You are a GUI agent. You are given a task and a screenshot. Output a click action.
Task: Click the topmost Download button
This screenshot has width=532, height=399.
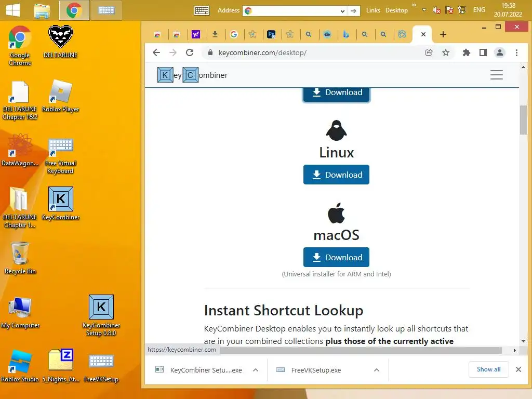[x=336, y=94]
